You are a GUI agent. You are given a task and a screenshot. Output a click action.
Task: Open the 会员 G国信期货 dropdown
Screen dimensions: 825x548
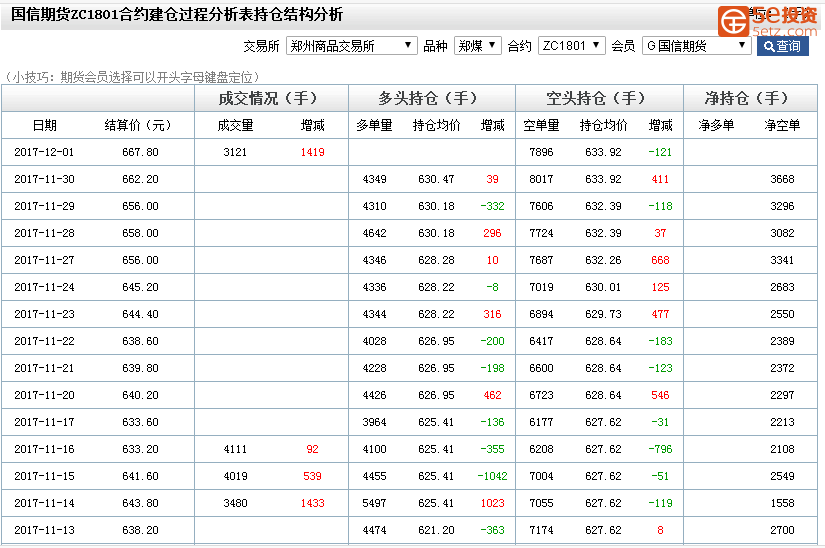(x=697, y=46)
